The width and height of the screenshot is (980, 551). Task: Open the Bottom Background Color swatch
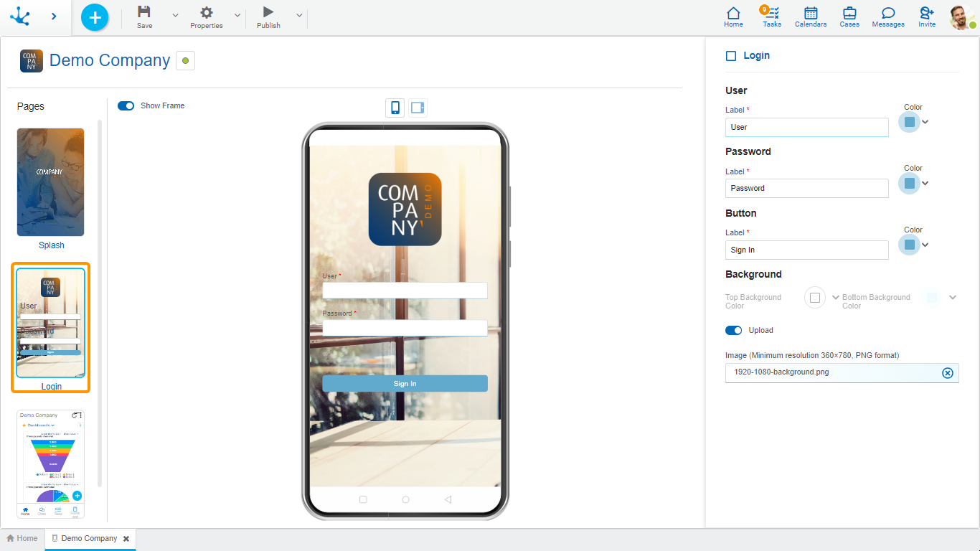pos(932,297)
